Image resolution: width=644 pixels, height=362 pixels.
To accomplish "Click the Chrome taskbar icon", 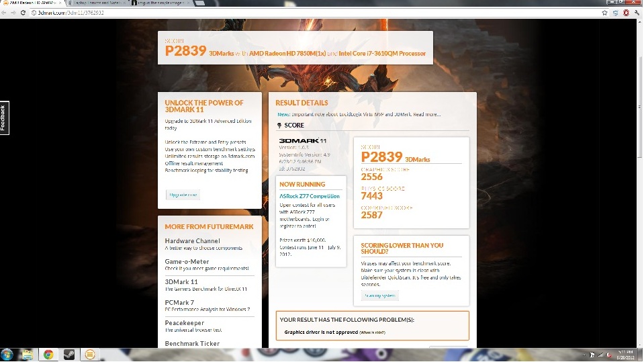I will (48, 354).
